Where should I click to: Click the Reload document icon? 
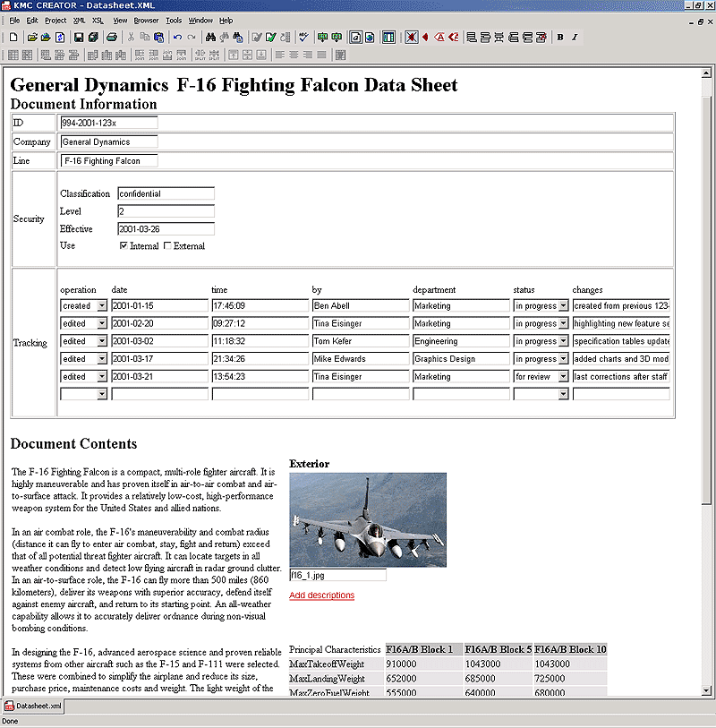click(x=60, y=37)
